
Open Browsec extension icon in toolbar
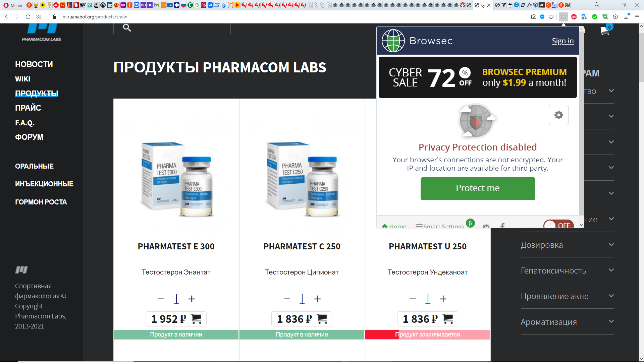click(563, 17)
